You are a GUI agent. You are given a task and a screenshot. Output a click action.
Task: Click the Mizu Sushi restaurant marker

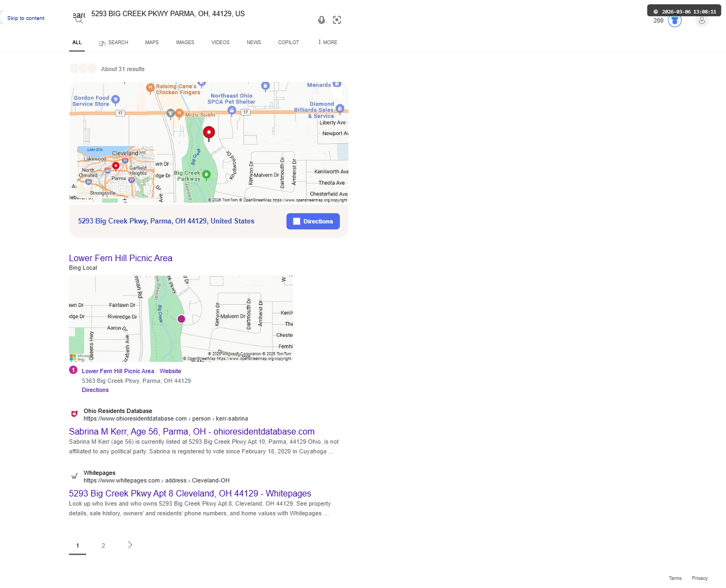[x=179, y=113]
